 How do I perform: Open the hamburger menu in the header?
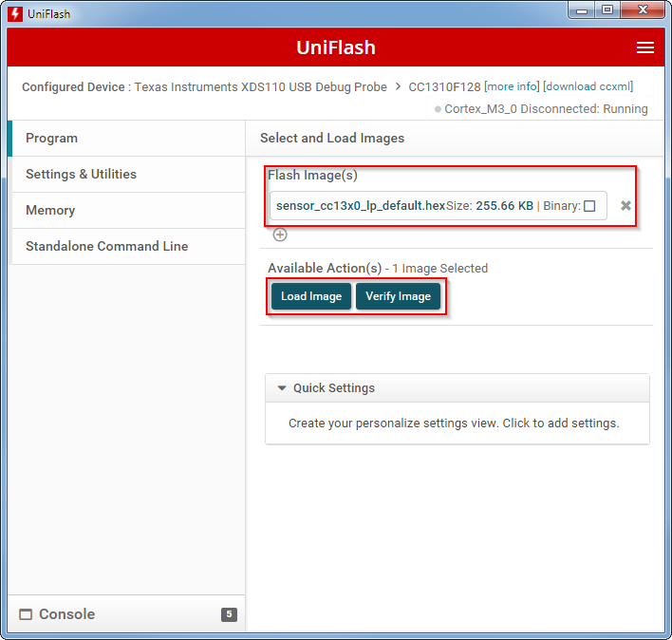coord(644,47)
